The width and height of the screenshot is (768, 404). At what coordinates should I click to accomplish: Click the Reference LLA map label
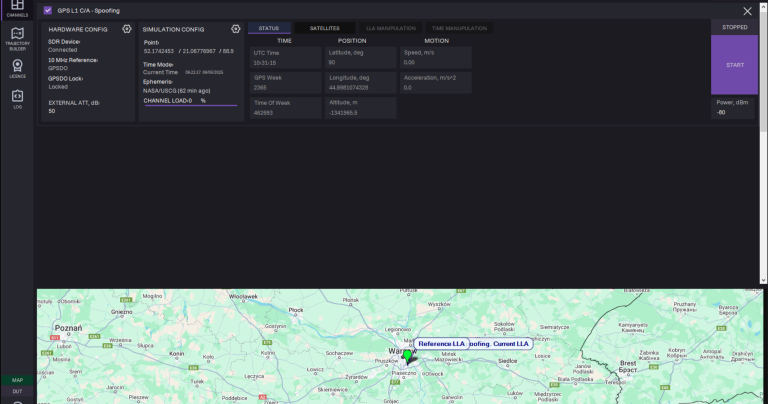pyautogui.click(x=441, y=344)
